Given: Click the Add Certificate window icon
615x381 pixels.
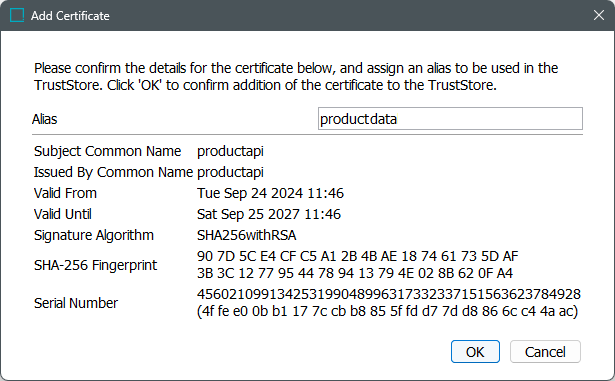Looking at the screenshot, I should click(17, 16).
